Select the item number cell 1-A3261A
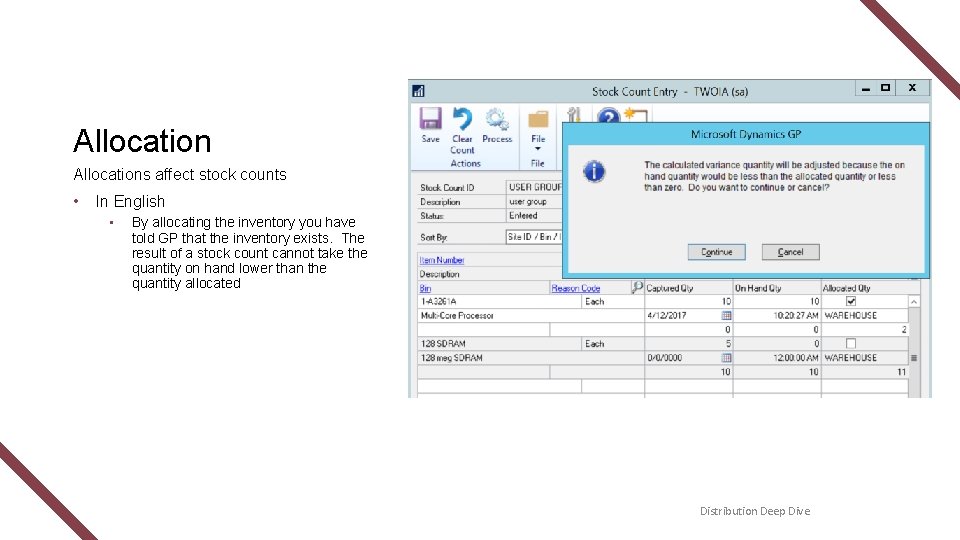 (x=500, y=301)
